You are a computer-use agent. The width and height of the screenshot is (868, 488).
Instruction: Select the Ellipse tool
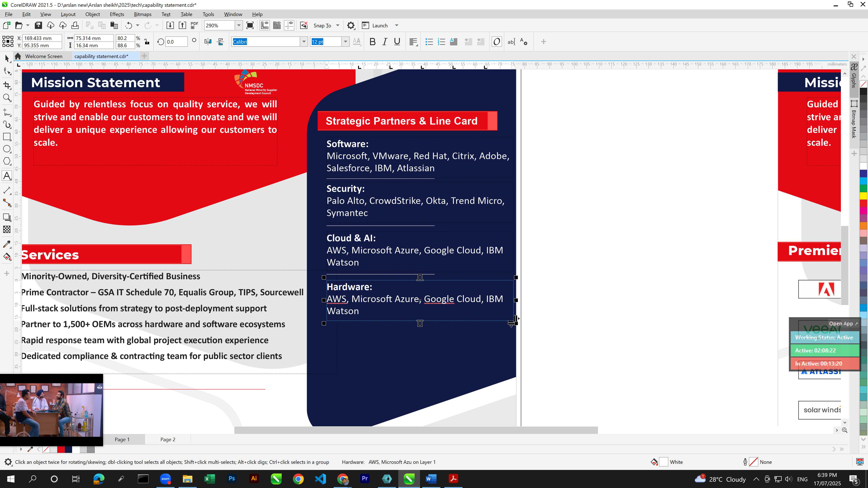pos(7,149)
